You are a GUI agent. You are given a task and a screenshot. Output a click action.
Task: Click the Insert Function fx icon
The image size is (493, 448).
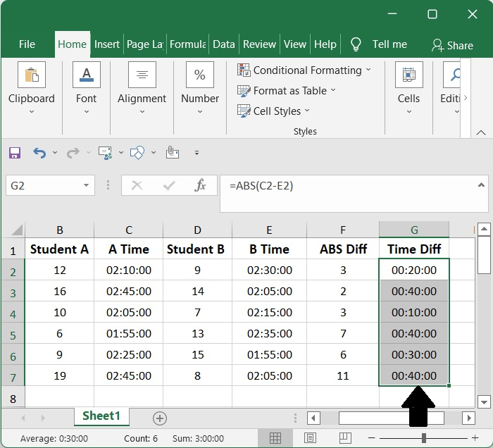[200, 186]
